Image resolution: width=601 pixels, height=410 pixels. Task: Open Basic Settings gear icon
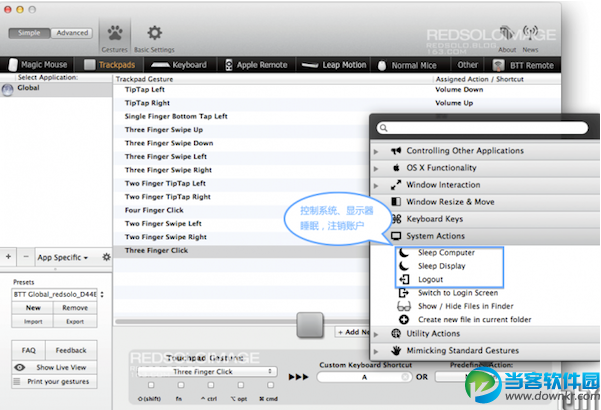pyautogui.click(x=154, y=33)
